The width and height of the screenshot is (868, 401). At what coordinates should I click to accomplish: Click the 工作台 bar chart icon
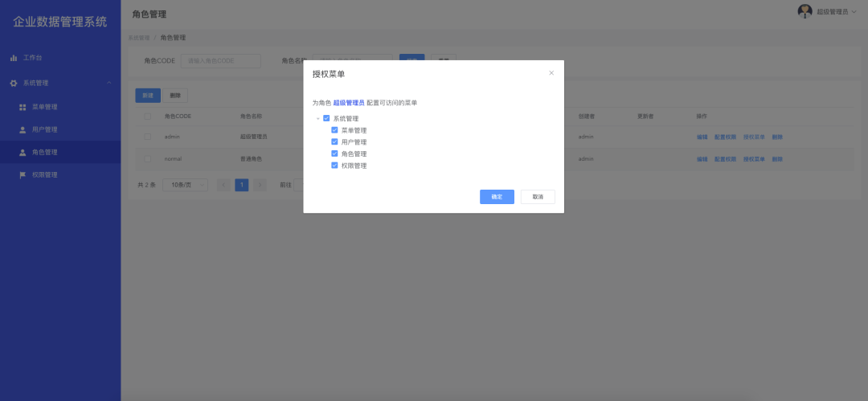(x=14, y=58)
